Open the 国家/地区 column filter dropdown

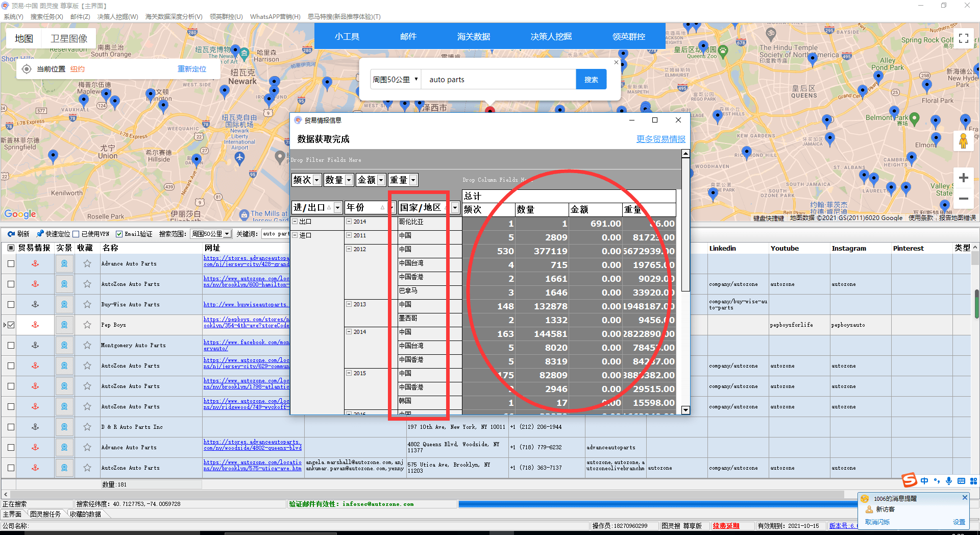455,208
